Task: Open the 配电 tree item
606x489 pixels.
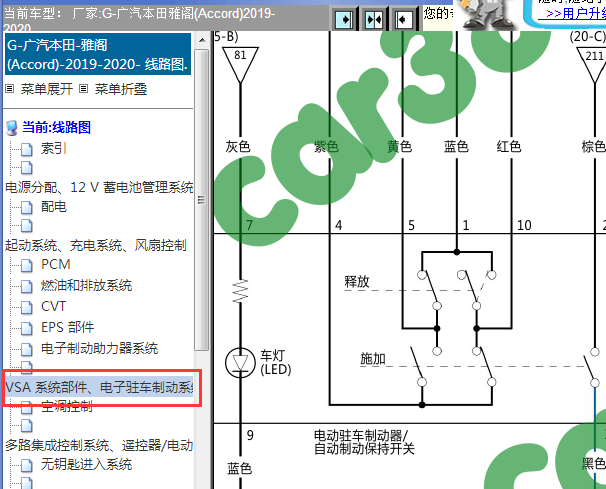Action: click(x=54, y=206)
